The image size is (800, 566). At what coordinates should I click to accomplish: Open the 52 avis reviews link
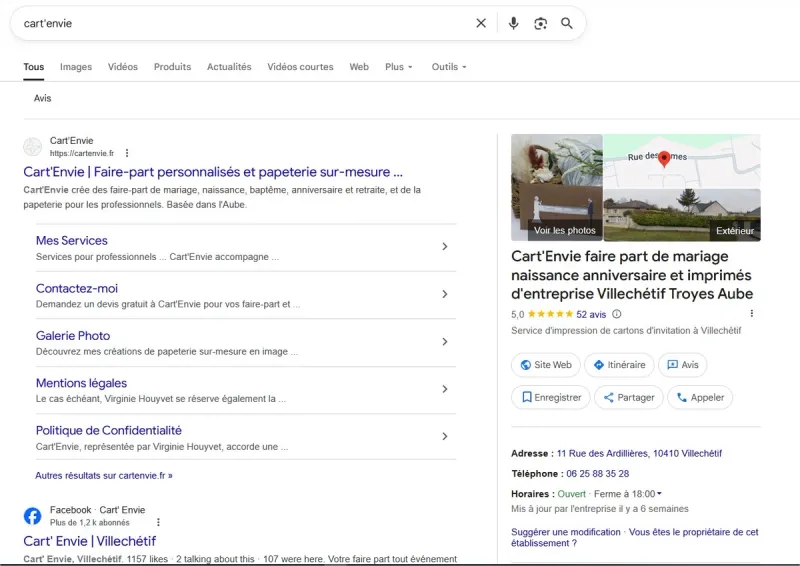pos(591,314)
